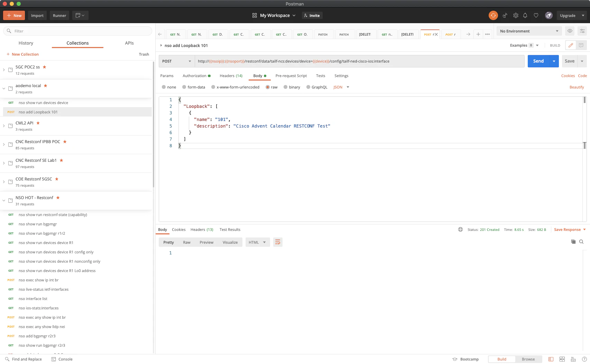Screen dimensions: 590x364
Task: Click the New Collection link
Action: pos(22,54)
